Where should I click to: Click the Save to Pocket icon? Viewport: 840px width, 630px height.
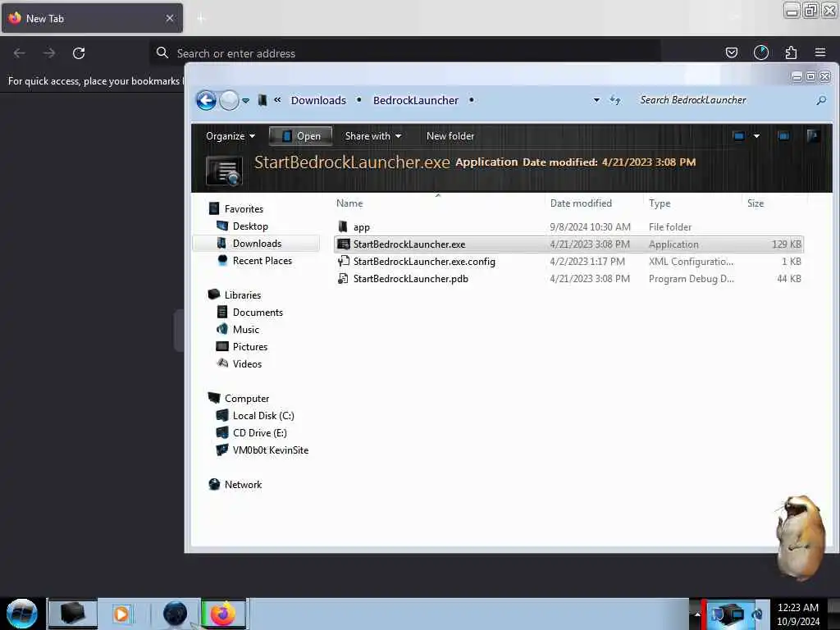click(x=732, y=52)
